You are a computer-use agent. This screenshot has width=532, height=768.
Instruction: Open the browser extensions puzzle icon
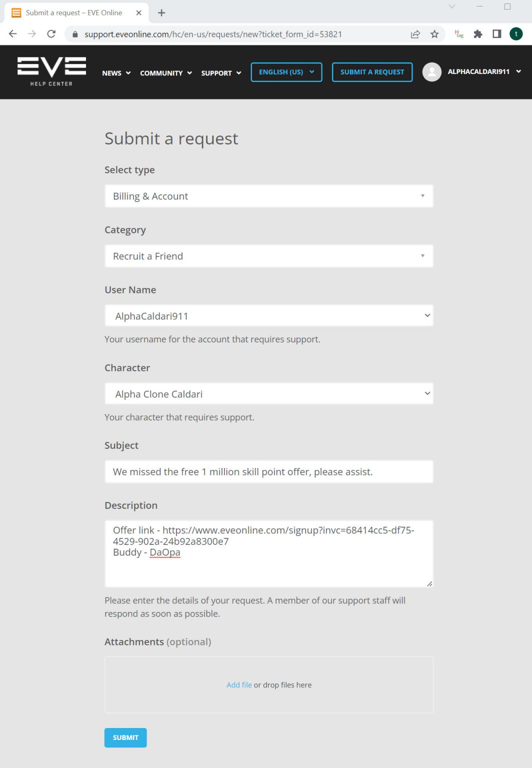478,34
